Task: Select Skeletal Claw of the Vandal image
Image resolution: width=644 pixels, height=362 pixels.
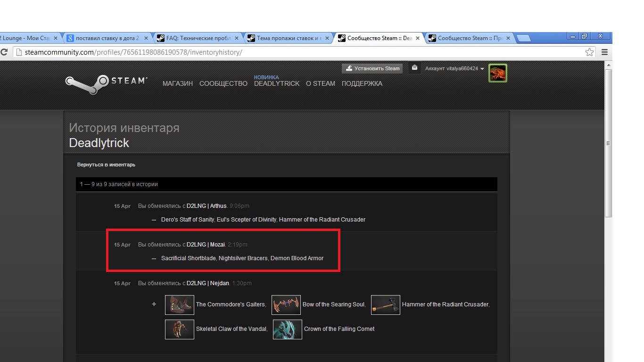Action: 180,329
